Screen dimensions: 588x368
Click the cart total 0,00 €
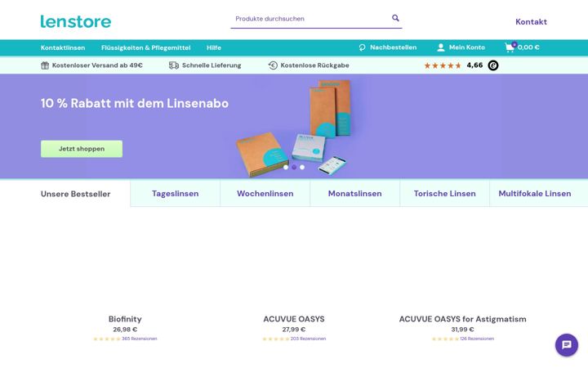point(528,47)
